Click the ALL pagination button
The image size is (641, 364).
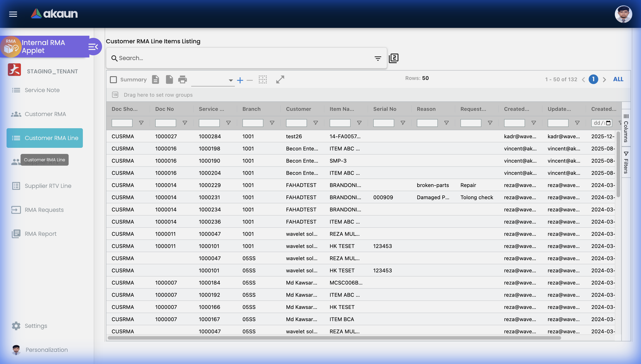pos(618,79)
